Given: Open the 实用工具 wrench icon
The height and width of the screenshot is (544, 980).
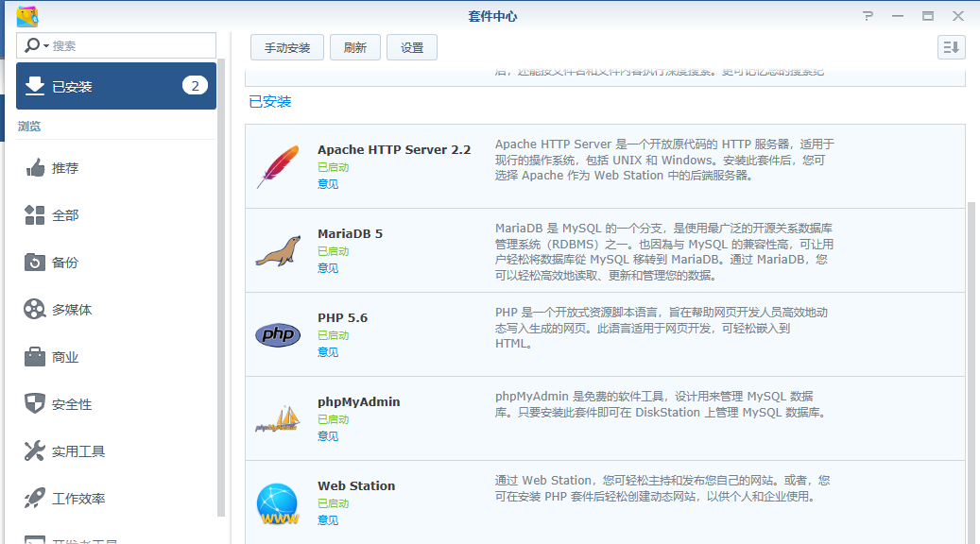Looking at the screenshot, I should pyautogui.click(x=36, y=451).
